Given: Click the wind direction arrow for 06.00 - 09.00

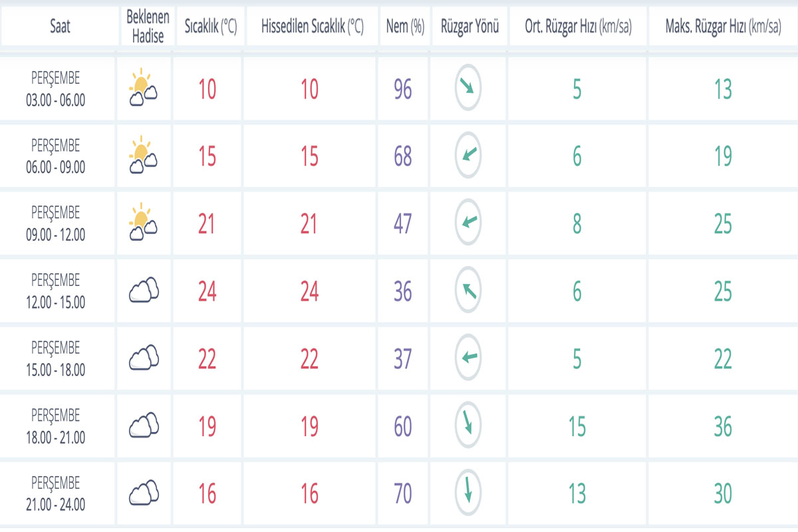Looking at the screenshot, I should click(x=467, y=156).
